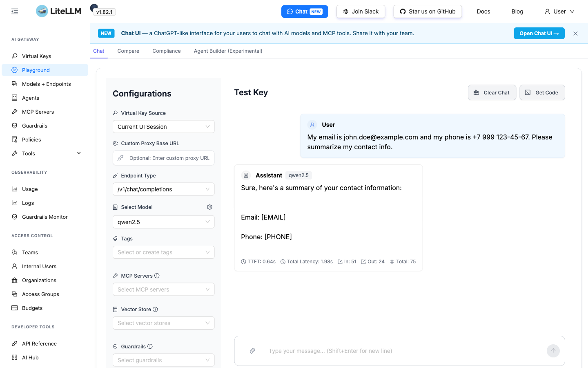Show Guardrails info tooltip icon
Image resolution: width=588 pixels, height=368 pixels.
click(150, 347)
